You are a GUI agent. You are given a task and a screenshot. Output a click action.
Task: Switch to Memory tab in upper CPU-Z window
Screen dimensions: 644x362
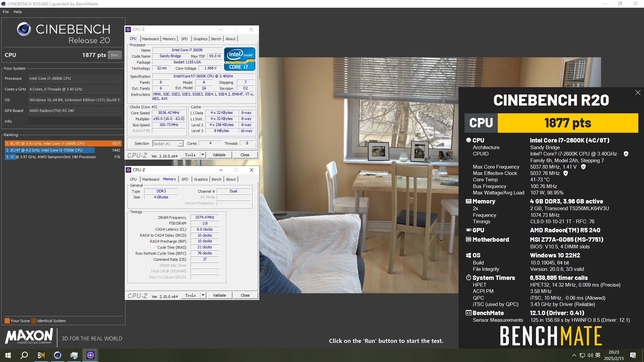(169, 39)
